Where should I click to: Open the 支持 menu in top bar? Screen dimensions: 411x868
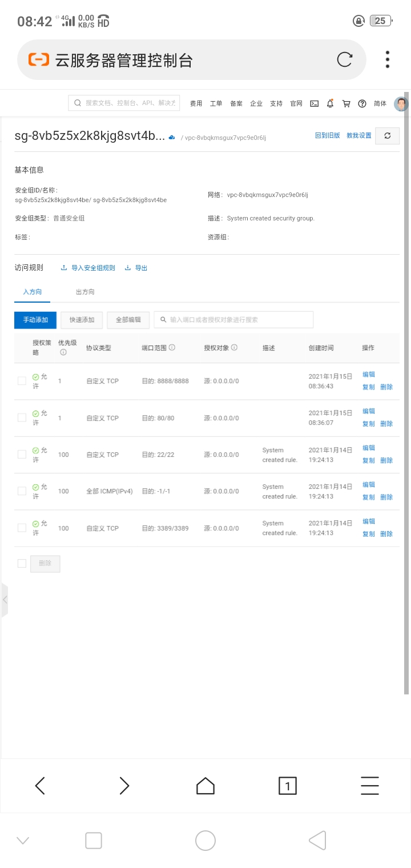pyautogui.click(x=276, y=103)
